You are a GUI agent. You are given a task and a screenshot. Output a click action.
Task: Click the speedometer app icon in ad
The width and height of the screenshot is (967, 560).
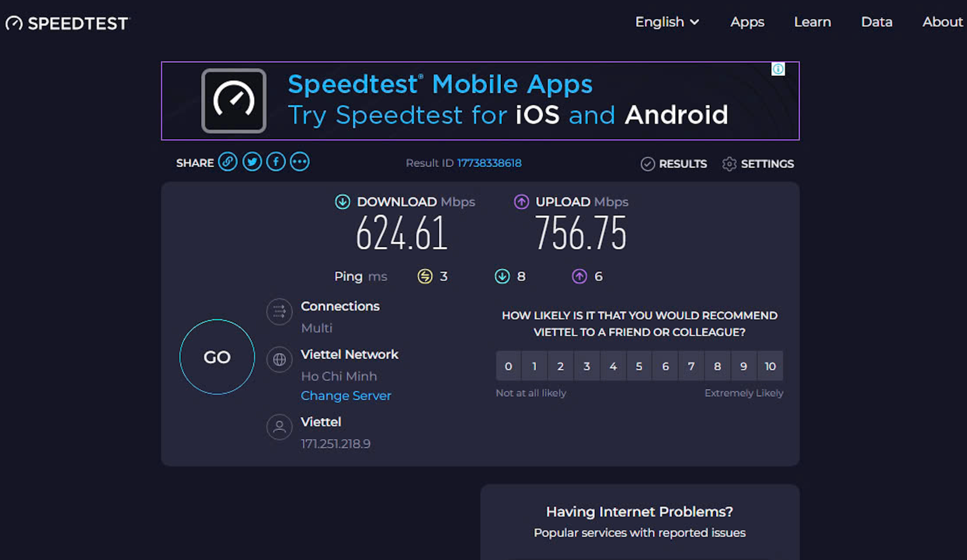(x=234, y=101)
